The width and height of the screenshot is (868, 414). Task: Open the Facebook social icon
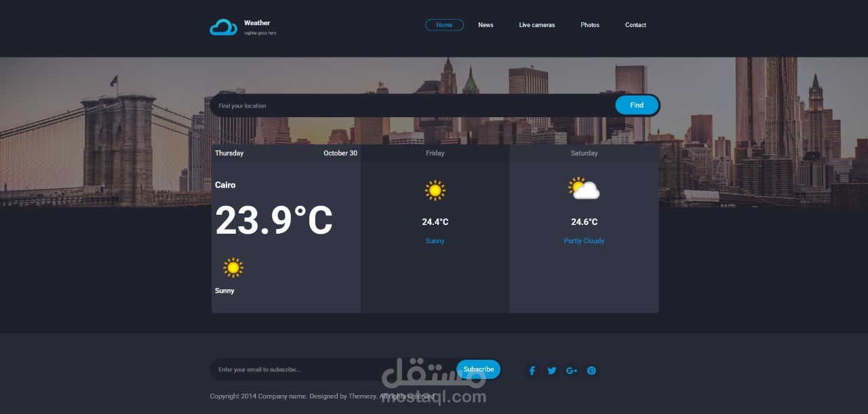(532, 370)
